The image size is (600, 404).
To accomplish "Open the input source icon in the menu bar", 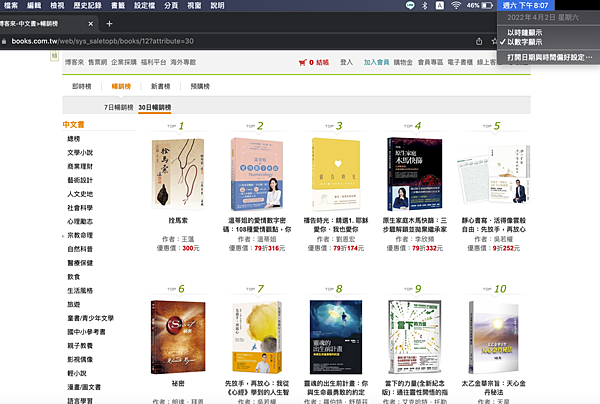I will tap(440, 5).
